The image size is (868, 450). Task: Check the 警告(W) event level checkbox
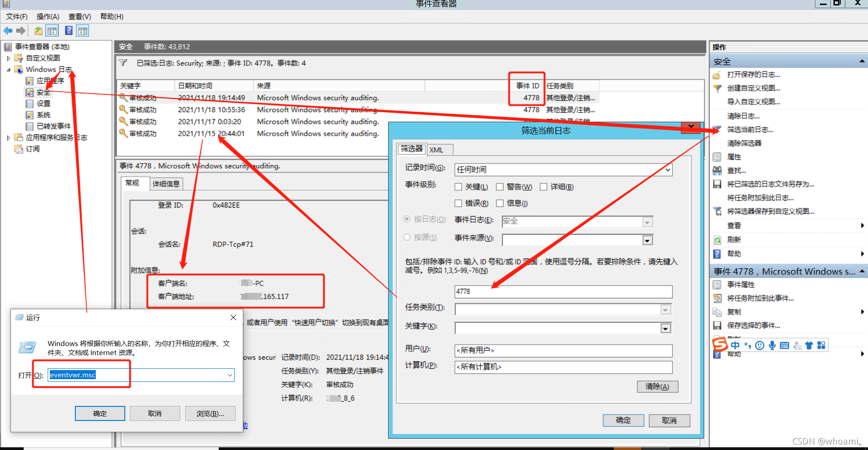point(500,187)
